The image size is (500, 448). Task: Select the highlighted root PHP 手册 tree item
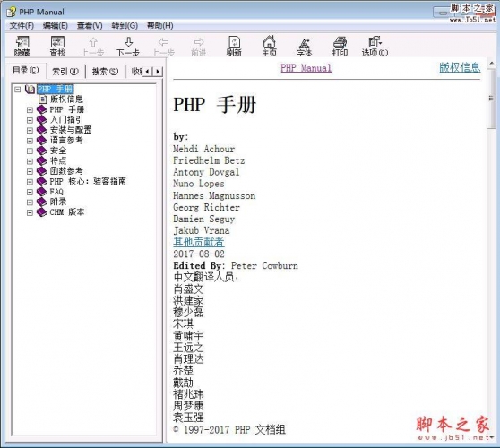tap(56, 89)
